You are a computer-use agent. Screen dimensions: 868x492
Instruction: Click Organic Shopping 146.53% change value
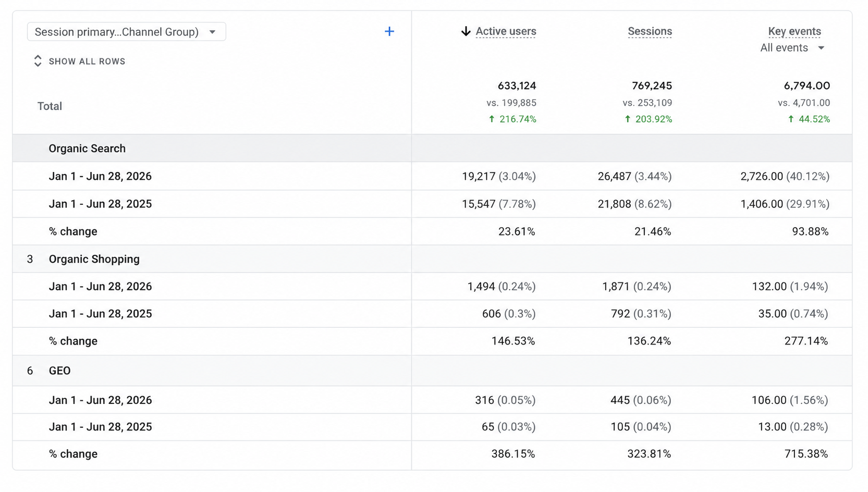[x=513, y=341]
